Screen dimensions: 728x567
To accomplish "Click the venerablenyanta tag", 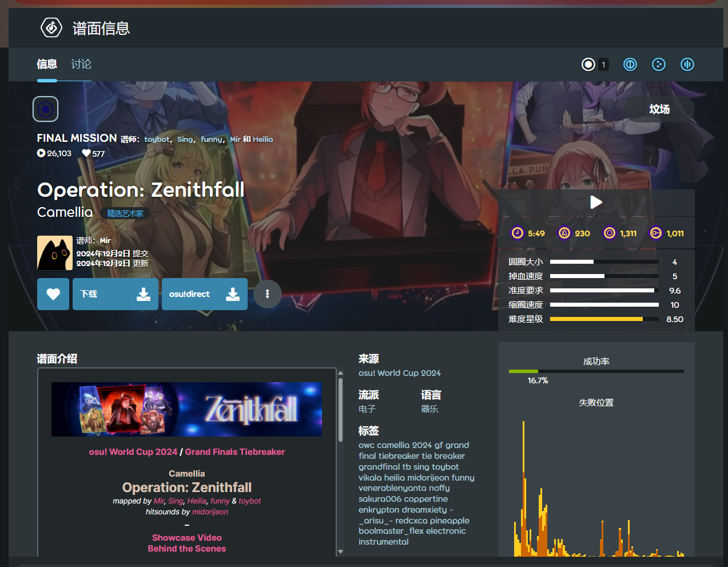I will pos(392,488).
